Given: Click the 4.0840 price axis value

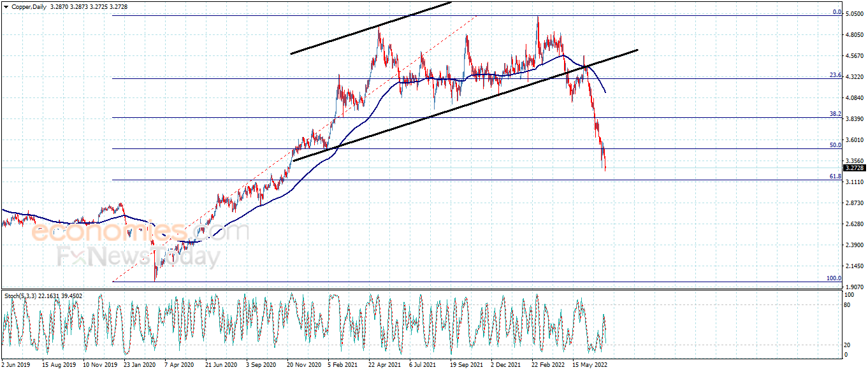Looking at the screenshot, I should [855, 98].
